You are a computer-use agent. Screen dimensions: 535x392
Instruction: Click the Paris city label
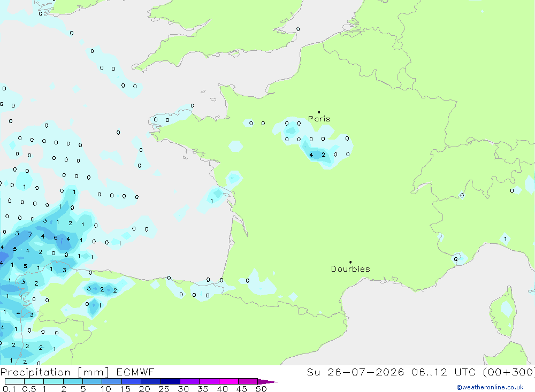click(319, 119)
